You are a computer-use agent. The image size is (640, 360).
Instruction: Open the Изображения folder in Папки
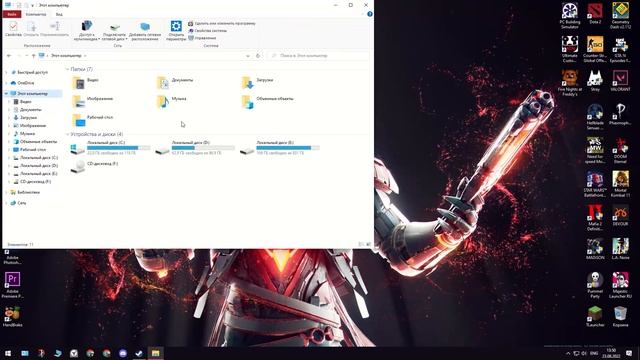tap(93, 101)
